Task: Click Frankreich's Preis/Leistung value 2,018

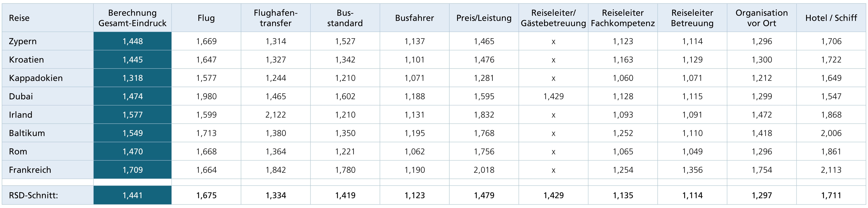Action: pos(484,170)
